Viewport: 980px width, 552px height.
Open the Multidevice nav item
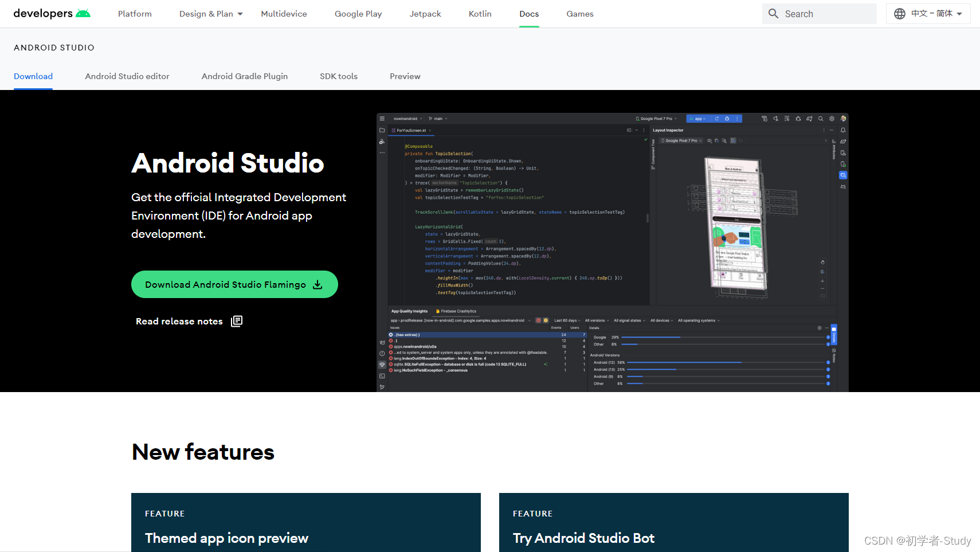click(x=284, y=14)
